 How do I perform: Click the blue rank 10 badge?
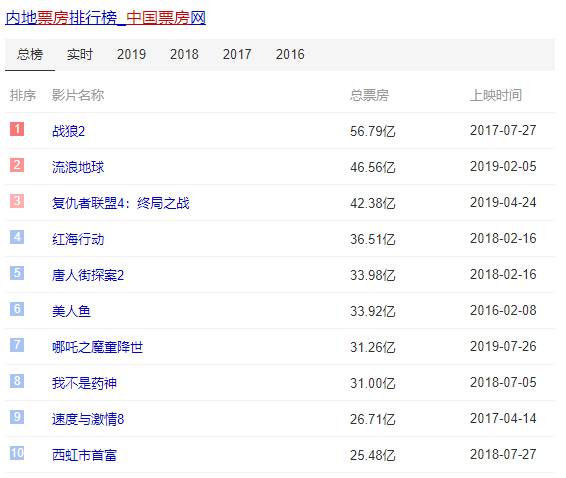click(17, 453)
